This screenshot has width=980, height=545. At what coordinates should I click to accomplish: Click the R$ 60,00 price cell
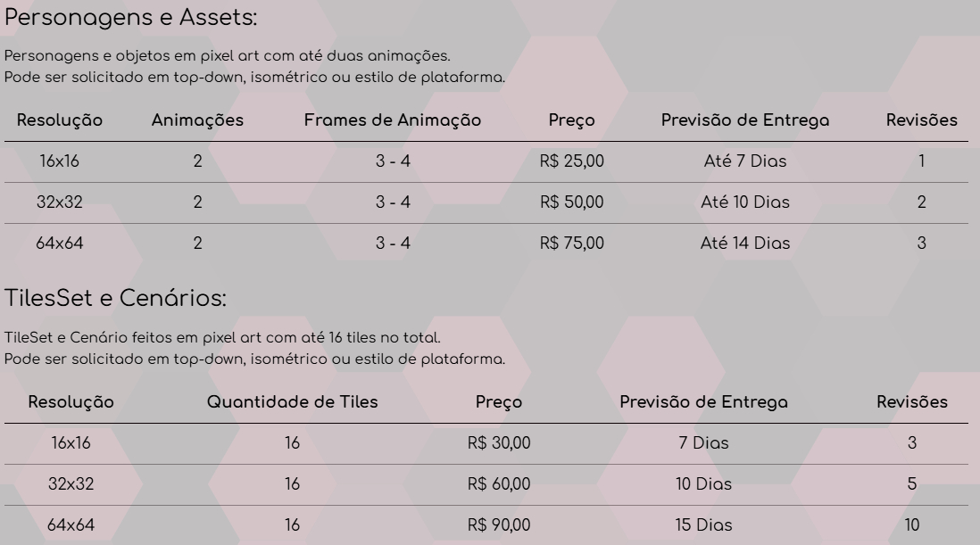coord(499,484)
